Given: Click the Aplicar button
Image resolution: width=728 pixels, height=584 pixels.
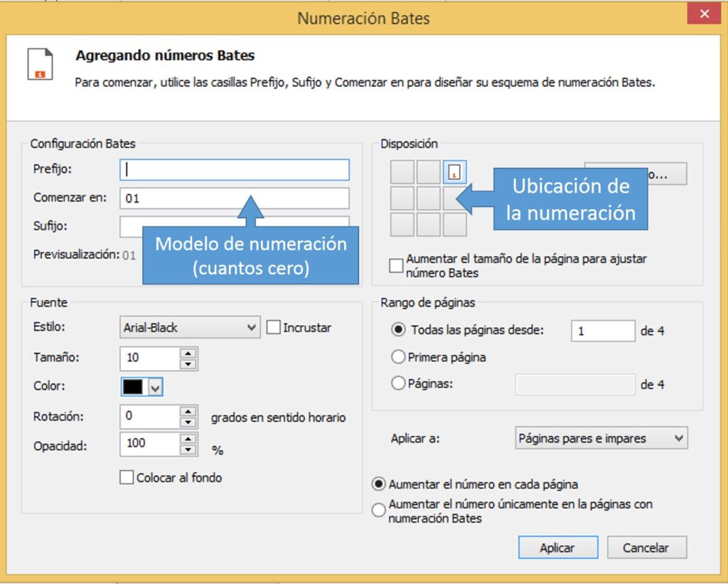Looking at the screenshot, I should point(557,548).
